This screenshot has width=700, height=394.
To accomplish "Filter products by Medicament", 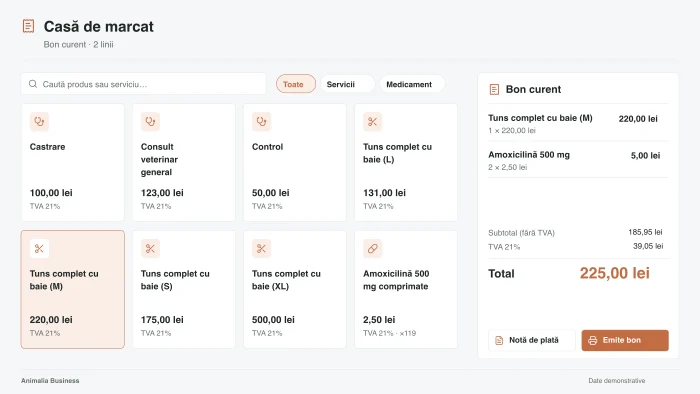I will pos(412,84).
